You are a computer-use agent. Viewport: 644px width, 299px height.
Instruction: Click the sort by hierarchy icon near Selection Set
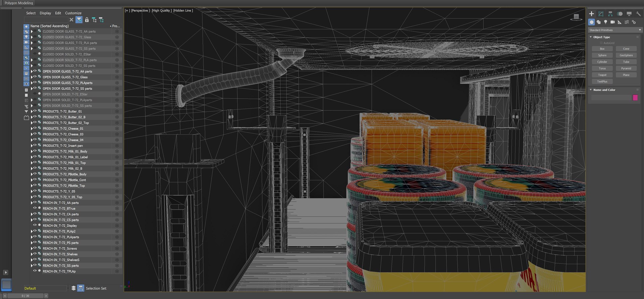point(80,288)
